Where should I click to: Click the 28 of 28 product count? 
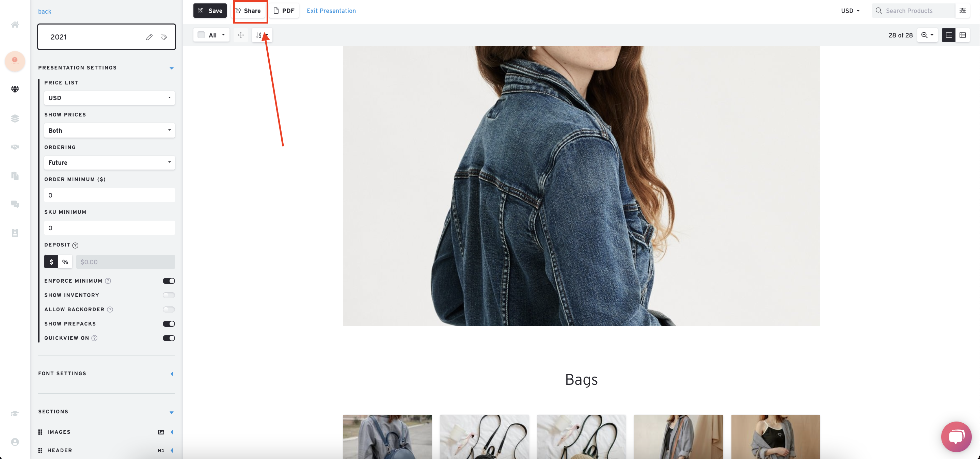pyautogui.click(x=900, y=35)
